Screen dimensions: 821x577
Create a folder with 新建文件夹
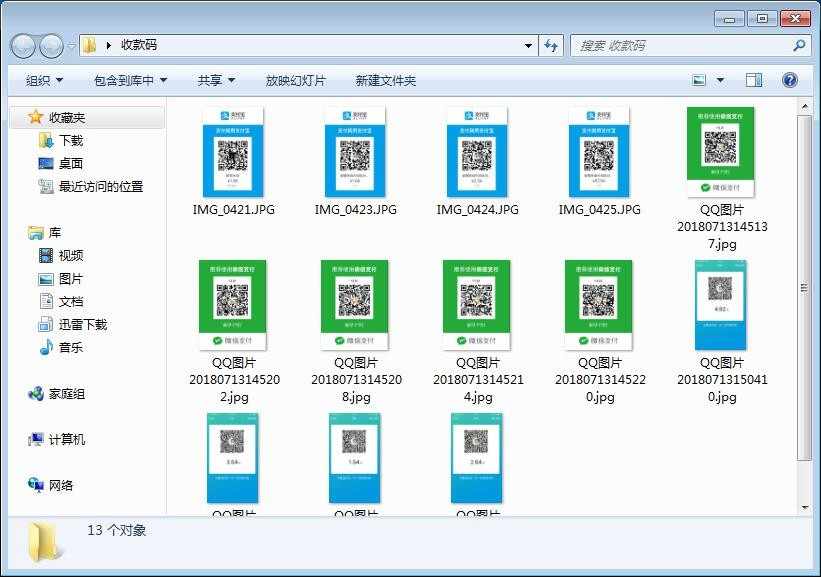(x=386, y=81)
